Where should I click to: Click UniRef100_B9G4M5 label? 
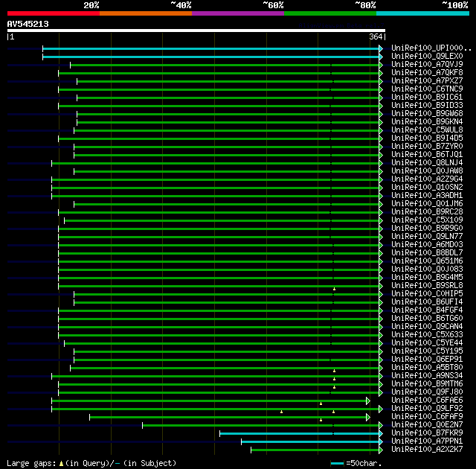pyautogui.click(x=427, y=278)
